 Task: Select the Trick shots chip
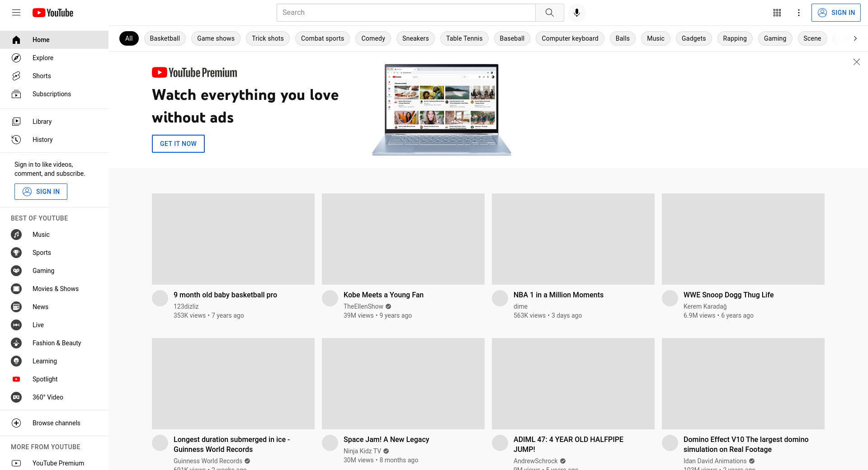click(268, 38)
